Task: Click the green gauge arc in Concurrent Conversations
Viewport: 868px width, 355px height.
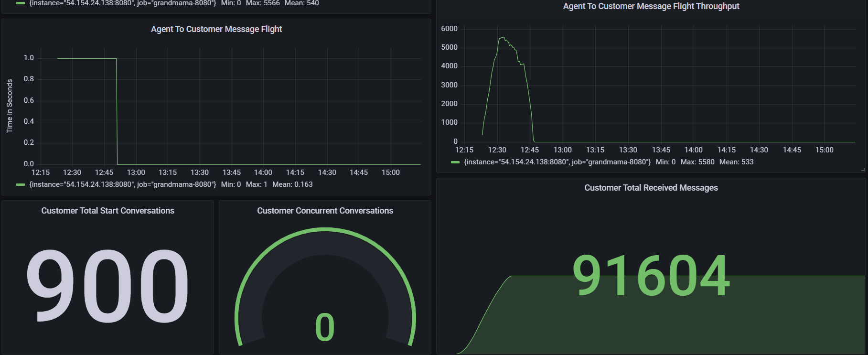Action: click(325, 230)
